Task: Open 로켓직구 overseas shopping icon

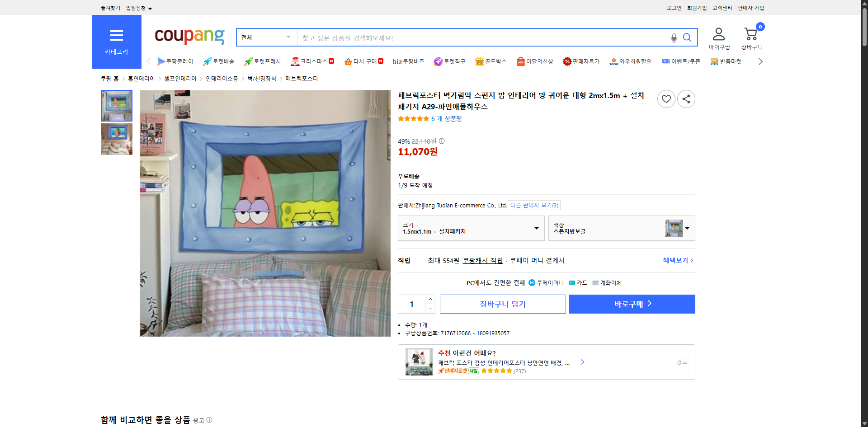Action: point(438,61)
